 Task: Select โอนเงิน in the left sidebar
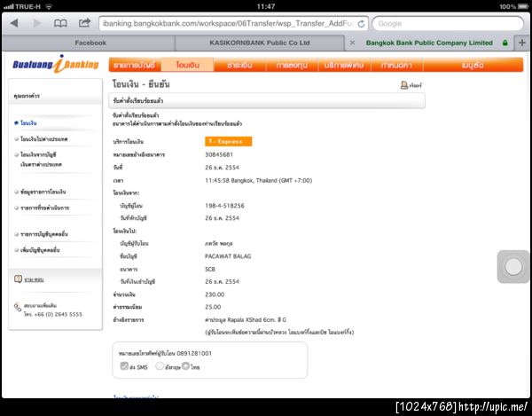coord(28,123)
